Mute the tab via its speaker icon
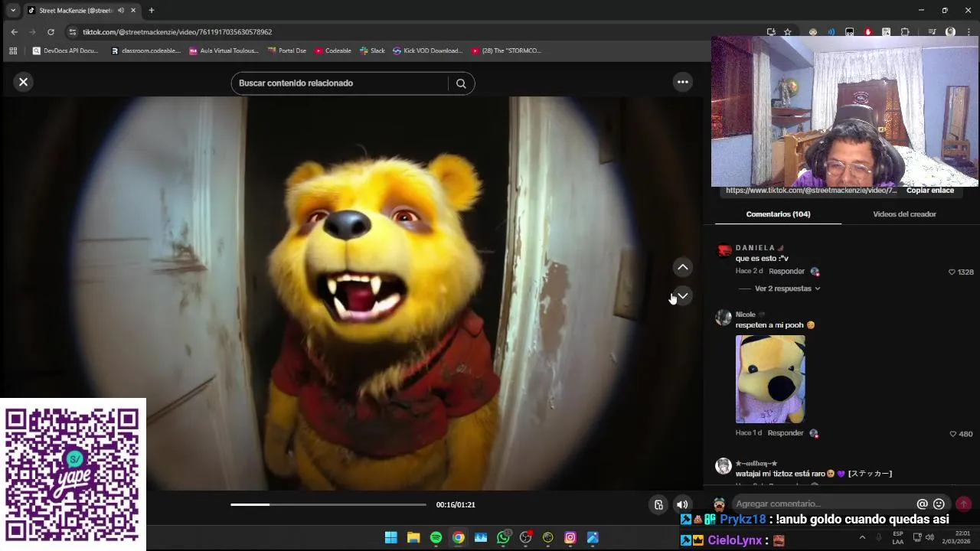The width and height of the screenshot is (980, 551). 121,10
